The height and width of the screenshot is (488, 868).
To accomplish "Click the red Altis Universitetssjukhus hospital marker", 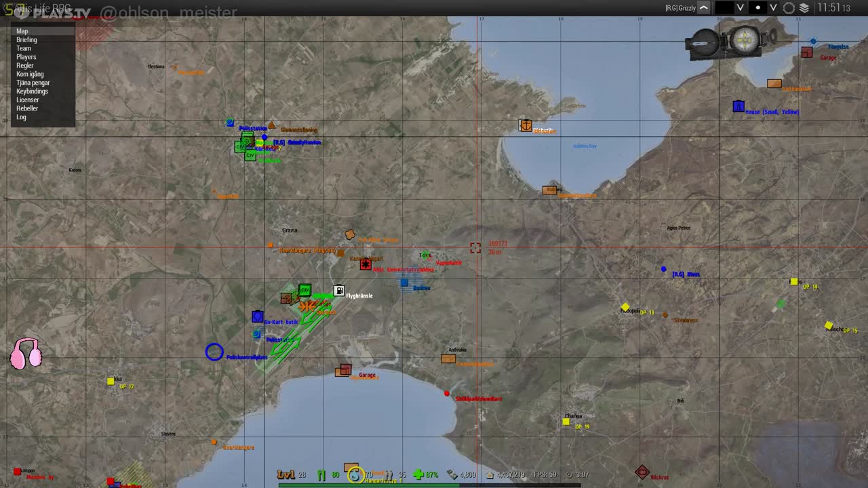I will click(x=366, y=264).
